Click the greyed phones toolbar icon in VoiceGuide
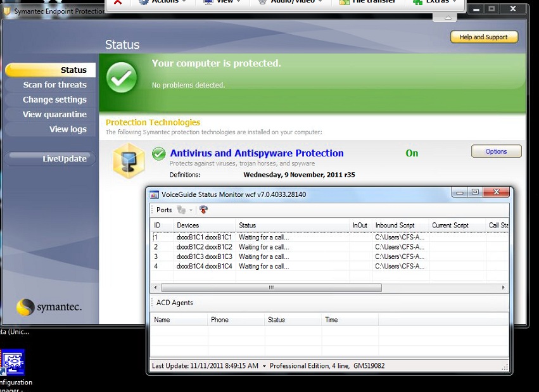Image resolution: width=539 pixels, height=392 pixels. pos(181,210)
